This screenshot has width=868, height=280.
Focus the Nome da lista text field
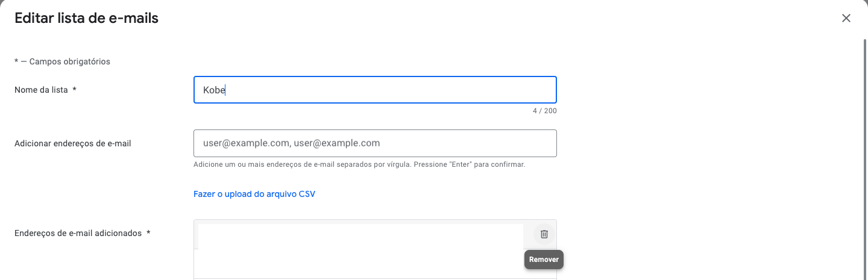pyautogui.click(x=374, y=90)
